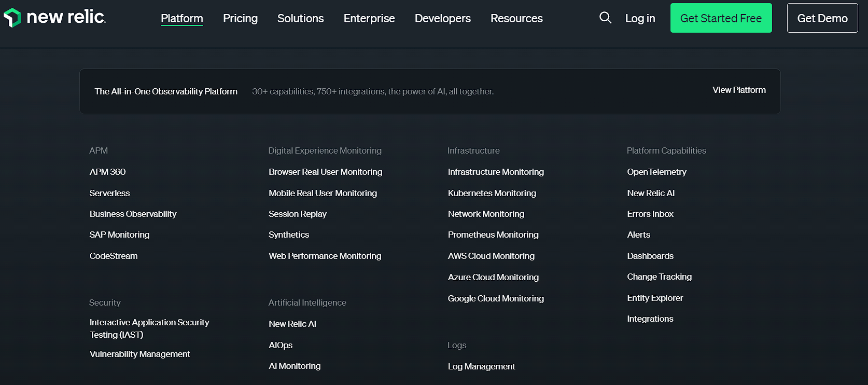Image resolution: width=868 pixels, height=385 pixels.
Task: Go to Vulnerability Management
Action: click(139, 354)
